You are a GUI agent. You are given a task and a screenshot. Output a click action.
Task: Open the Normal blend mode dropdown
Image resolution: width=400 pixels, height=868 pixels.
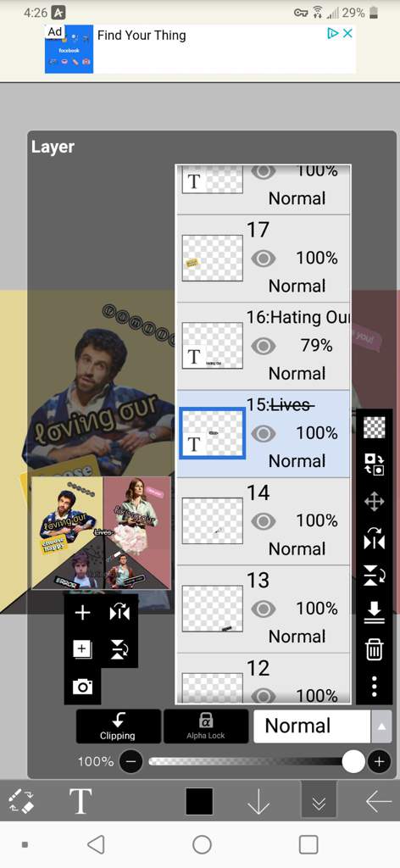312,726
